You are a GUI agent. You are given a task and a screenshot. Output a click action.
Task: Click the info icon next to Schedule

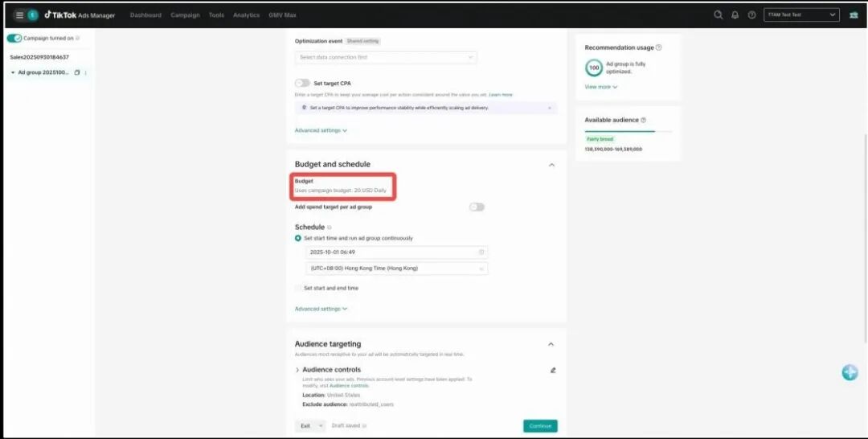point(330,228)
